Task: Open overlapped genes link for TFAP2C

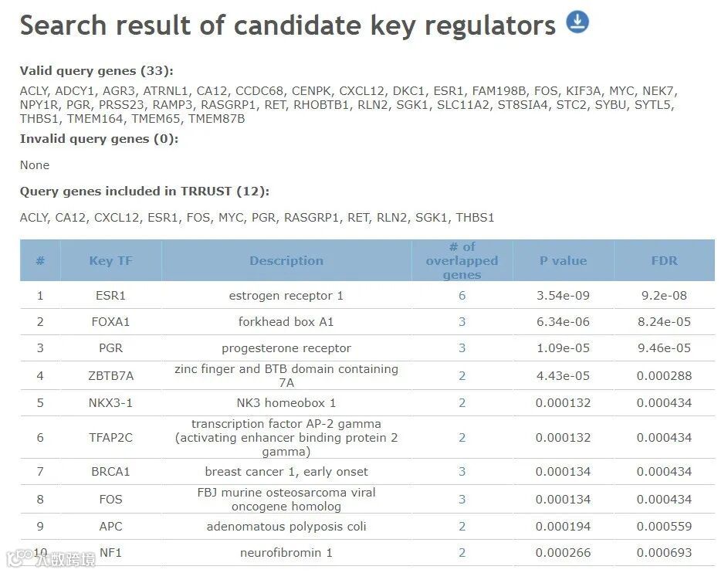Action: tap(462, 438)
